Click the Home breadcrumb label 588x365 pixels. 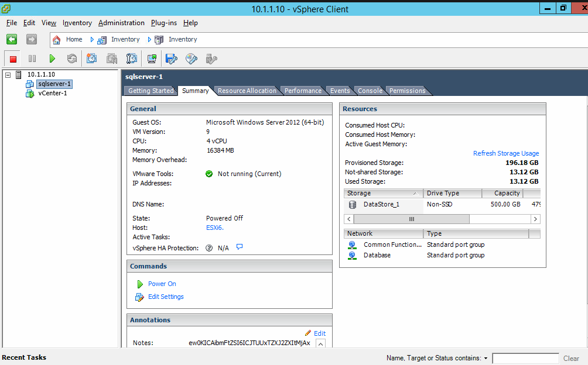coord(74,39)
